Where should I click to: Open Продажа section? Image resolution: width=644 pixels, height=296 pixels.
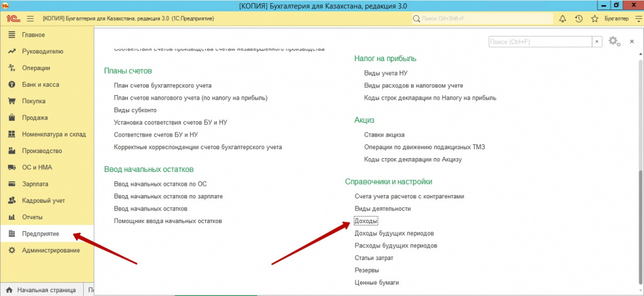47,118
